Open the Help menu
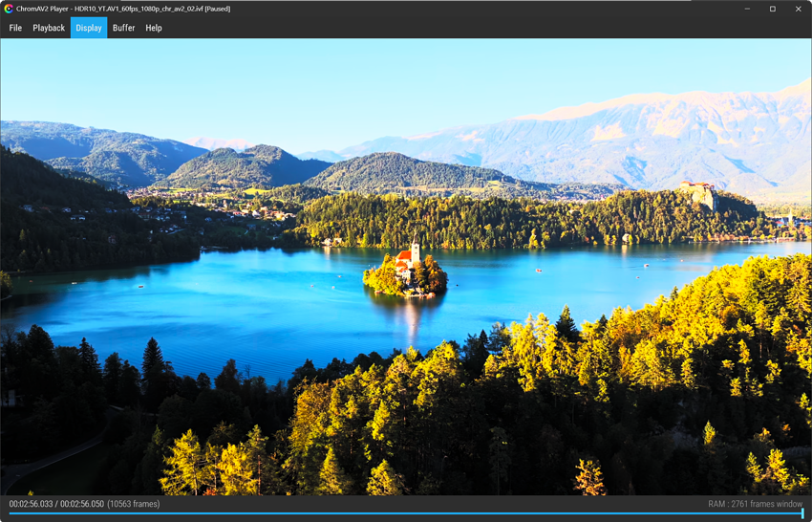 pyautogui.click(x=153, y=28)
